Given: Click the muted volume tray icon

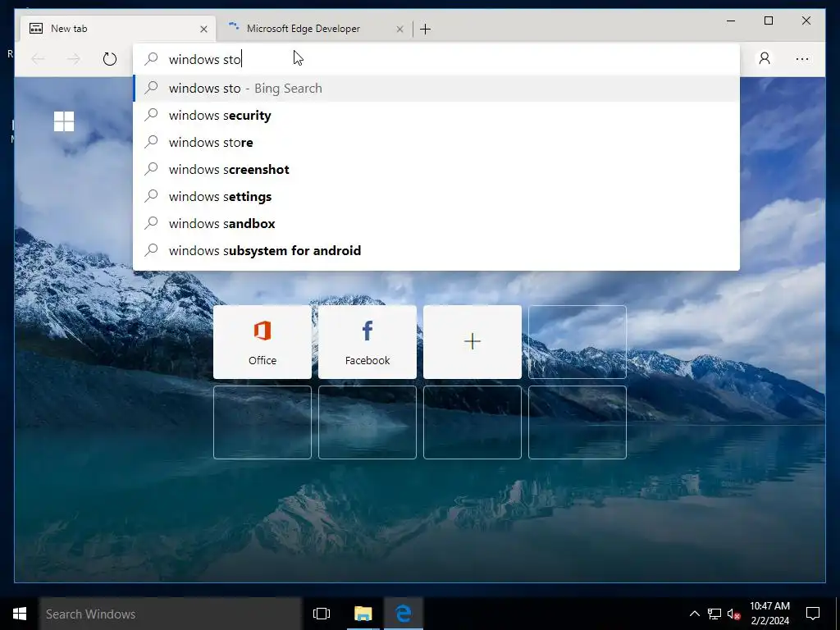Looking at the screenshot, I should pyautogui.click(x=733, y=614).
